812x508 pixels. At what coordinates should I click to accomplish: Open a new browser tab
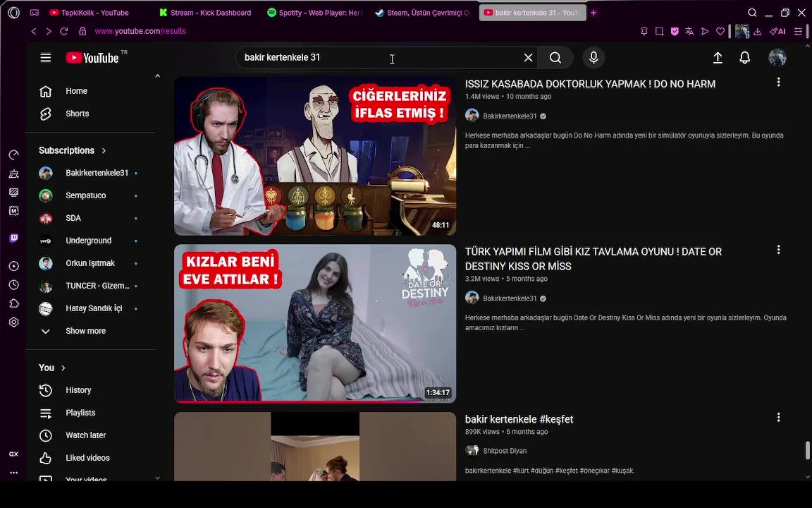(x=593, y=13)
